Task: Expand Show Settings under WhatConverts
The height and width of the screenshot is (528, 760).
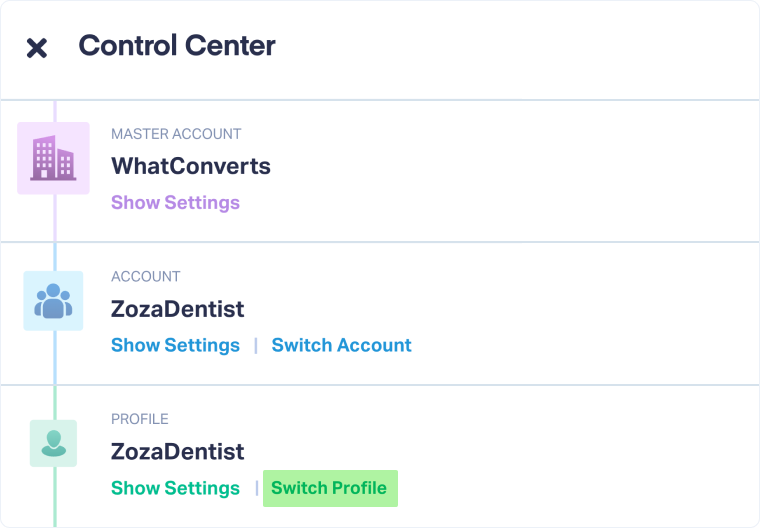Action: [175, 202]
